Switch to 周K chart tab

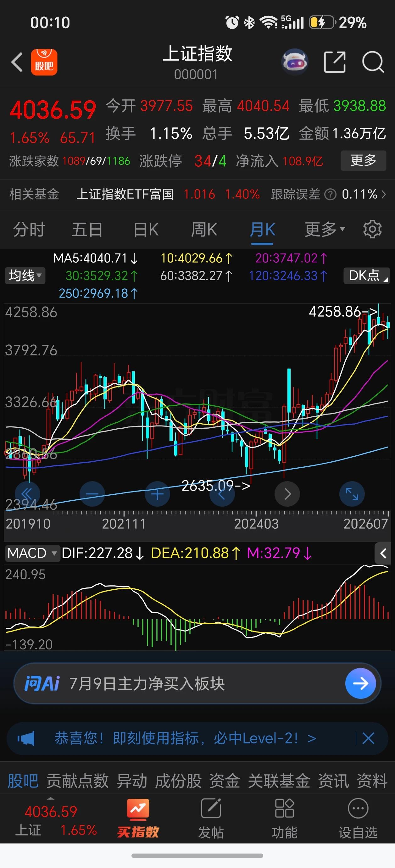(204, 230)
